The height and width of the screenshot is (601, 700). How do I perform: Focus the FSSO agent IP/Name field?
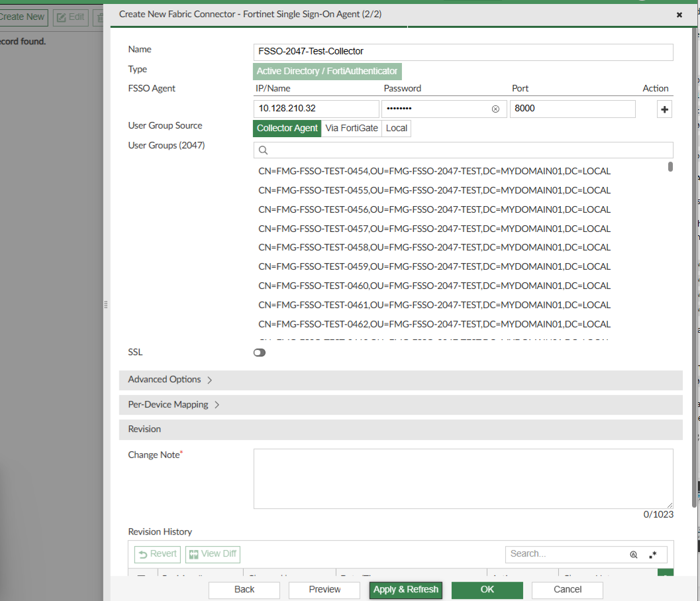316,109
